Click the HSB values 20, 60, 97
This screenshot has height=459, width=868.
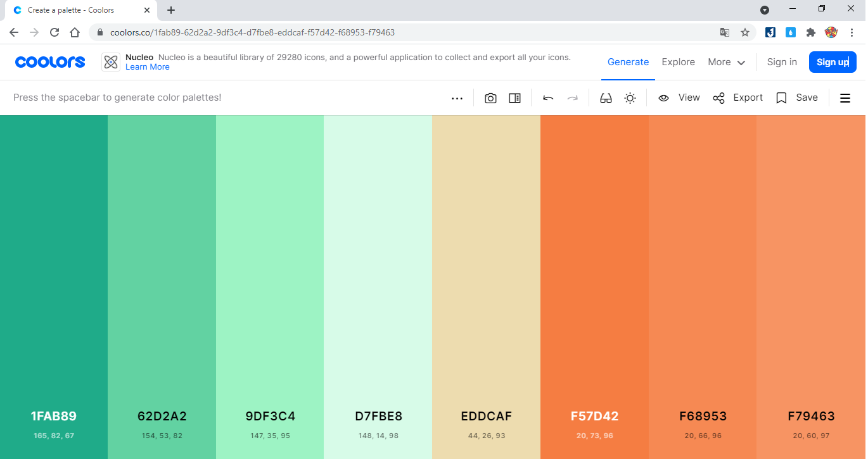[811, 436]
